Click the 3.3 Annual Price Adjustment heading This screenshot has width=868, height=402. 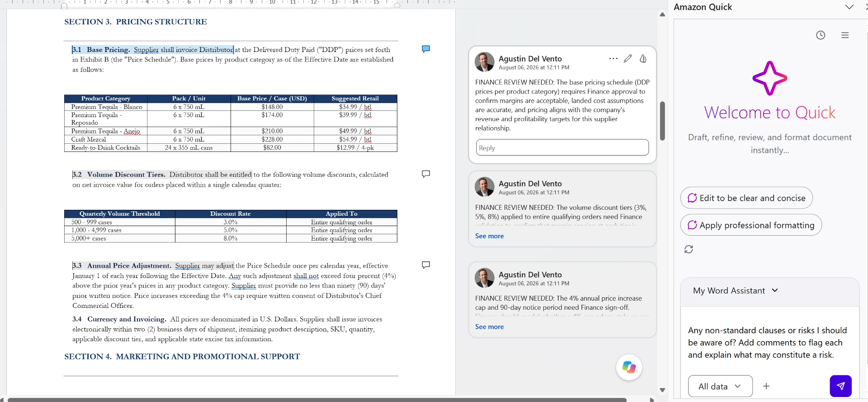pos(122,266)
